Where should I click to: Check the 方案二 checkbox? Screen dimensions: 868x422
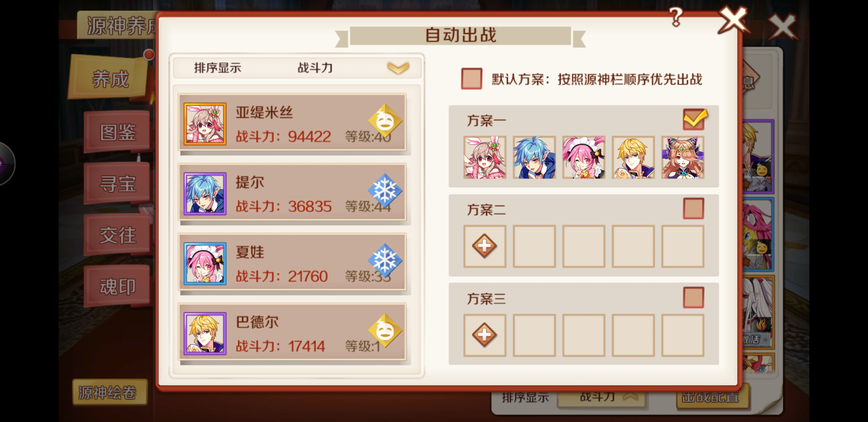coord(693,208)
